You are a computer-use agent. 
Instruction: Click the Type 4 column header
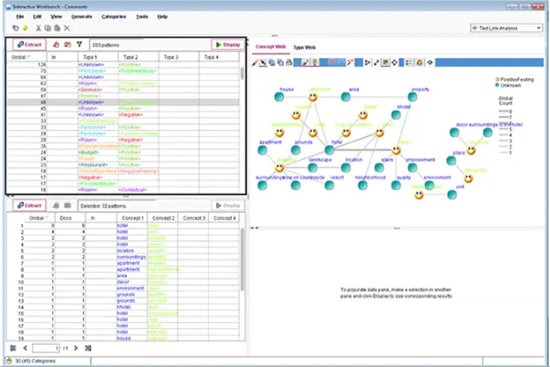click(219, 57)
